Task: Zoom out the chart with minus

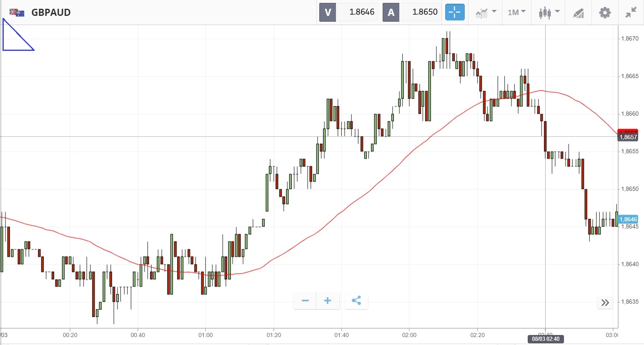Action: [305, 301]
